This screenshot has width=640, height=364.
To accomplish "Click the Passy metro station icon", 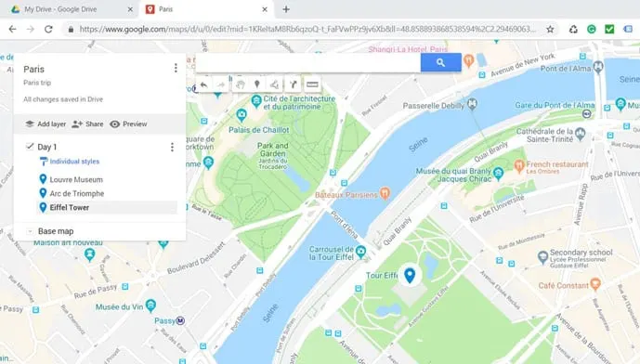I will [x=180, y=321].
